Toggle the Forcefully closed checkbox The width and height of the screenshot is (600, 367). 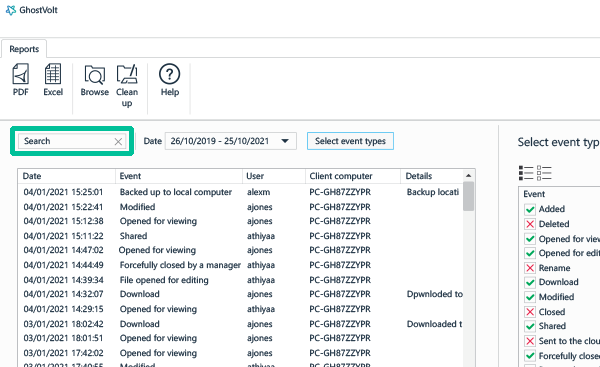pyautogui.click(x=530, y=356)
